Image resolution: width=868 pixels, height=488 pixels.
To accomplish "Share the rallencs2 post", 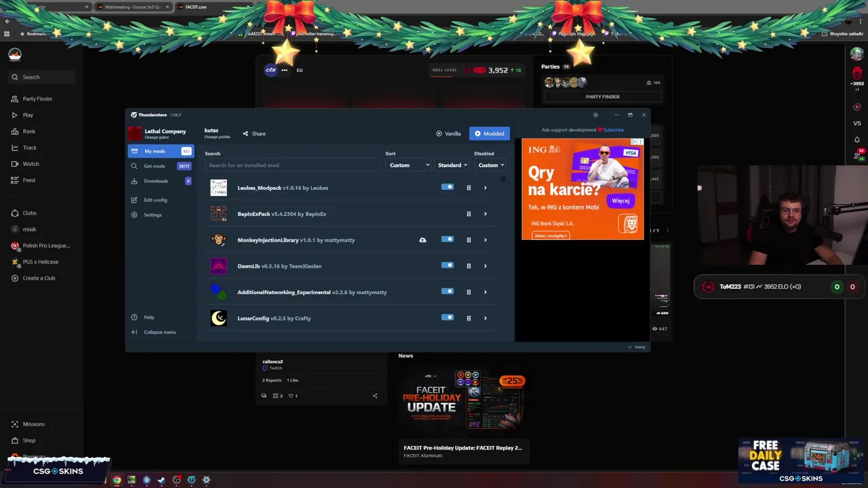I will pyautogui.click(x=375, y=396).
